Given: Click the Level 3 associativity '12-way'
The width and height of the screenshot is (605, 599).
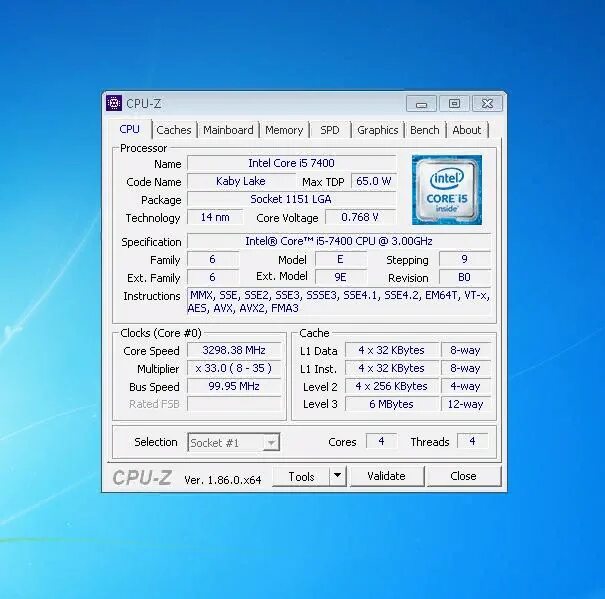Looking at the screenshot, I should click(466, 404).
